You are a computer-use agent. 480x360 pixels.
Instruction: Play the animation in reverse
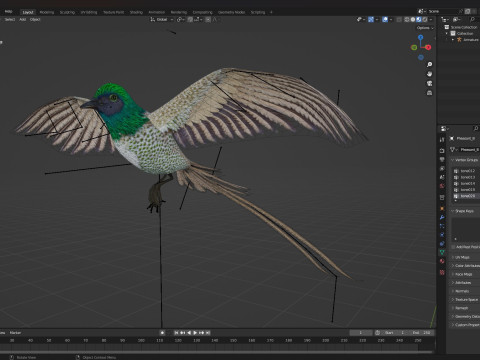click(189, 333)
